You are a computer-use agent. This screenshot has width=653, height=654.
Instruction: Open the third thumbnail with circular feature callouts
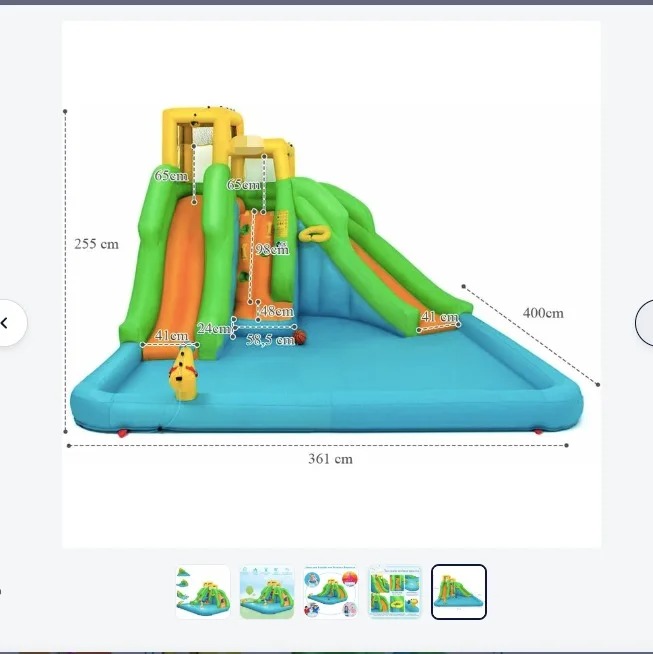tap(331, 592)
